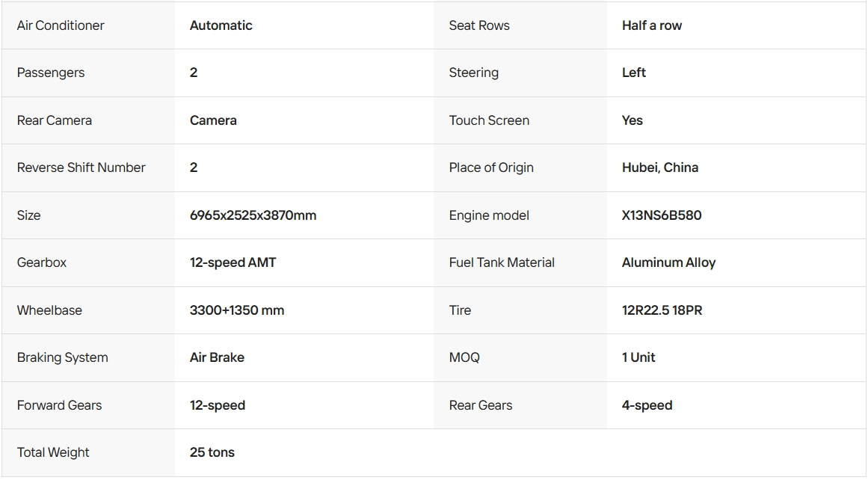Select the Aluminum Alloy fuel tank value
868x480 pixels.
point(668,262)
